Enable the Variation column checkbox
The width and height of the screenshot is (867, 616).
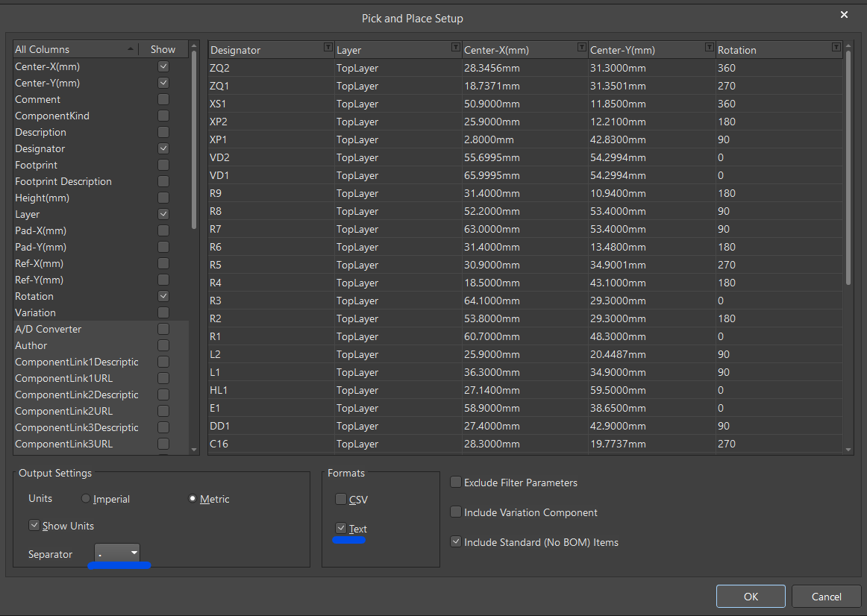tap(163, 312)
